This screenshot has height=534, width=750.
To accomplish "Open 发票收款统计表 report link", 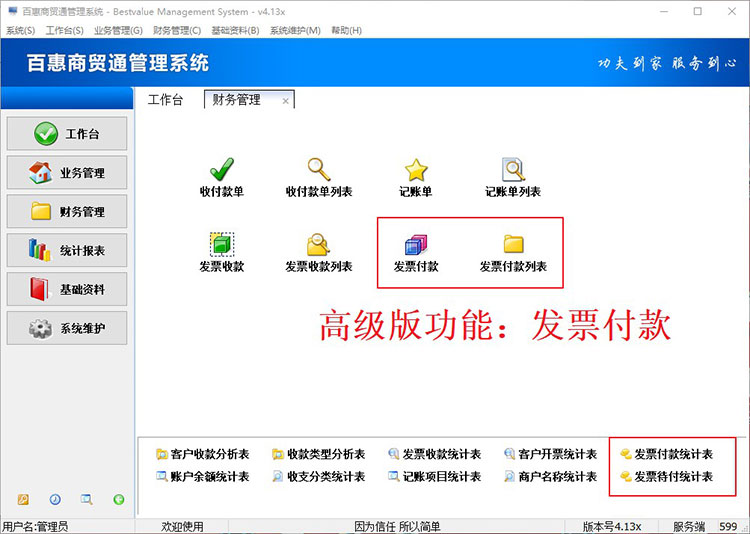I will (x=435, y=454).
